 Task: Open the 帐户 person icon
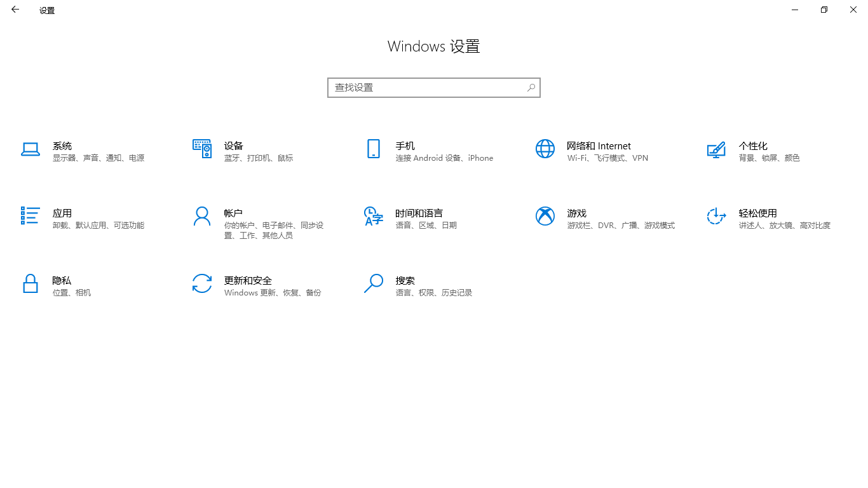click(x=202, y=216)
